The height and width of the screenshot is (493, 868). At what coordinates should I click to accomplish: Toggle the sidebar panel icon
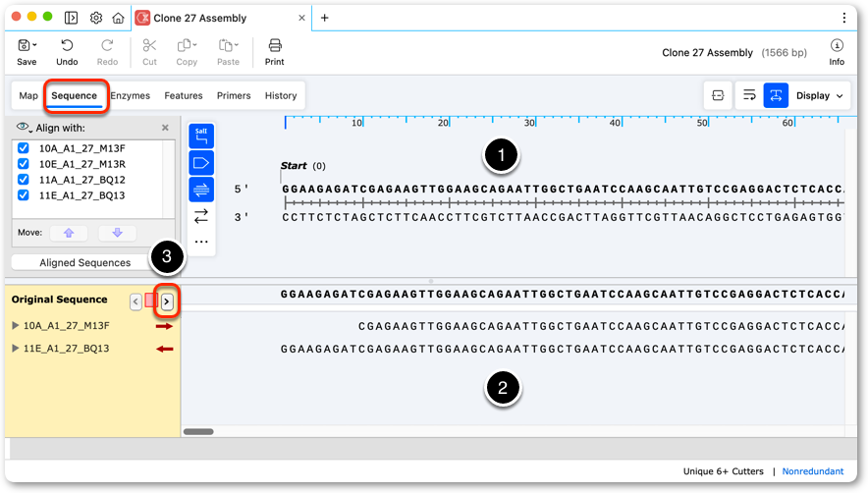point(71,18)
